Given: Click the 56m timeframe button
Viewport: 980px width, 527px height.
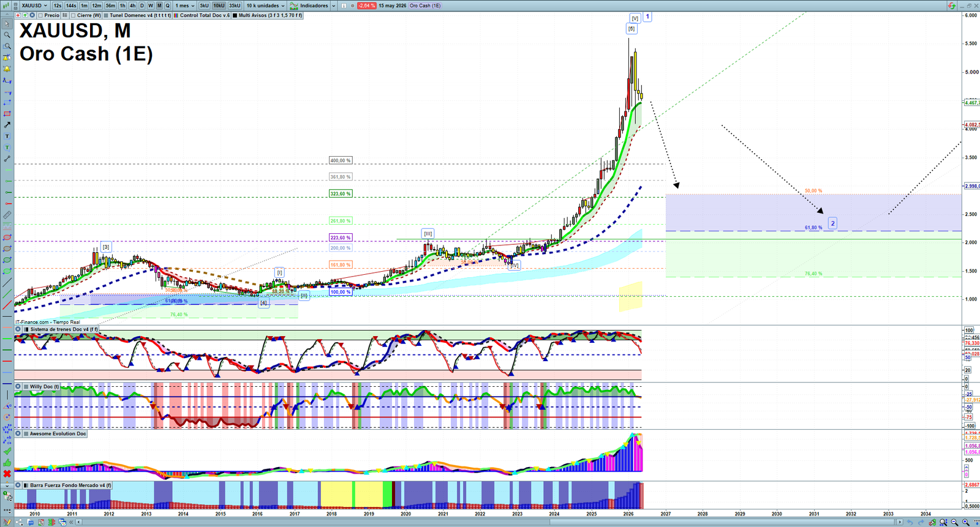Looking at the screenshot, I should pyautogui.click(x=110, y=6).
